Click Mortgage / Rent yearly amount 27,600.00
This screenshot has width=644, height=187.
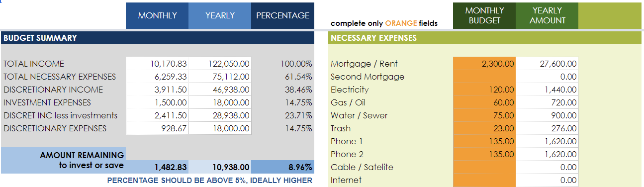coord(547,64)
